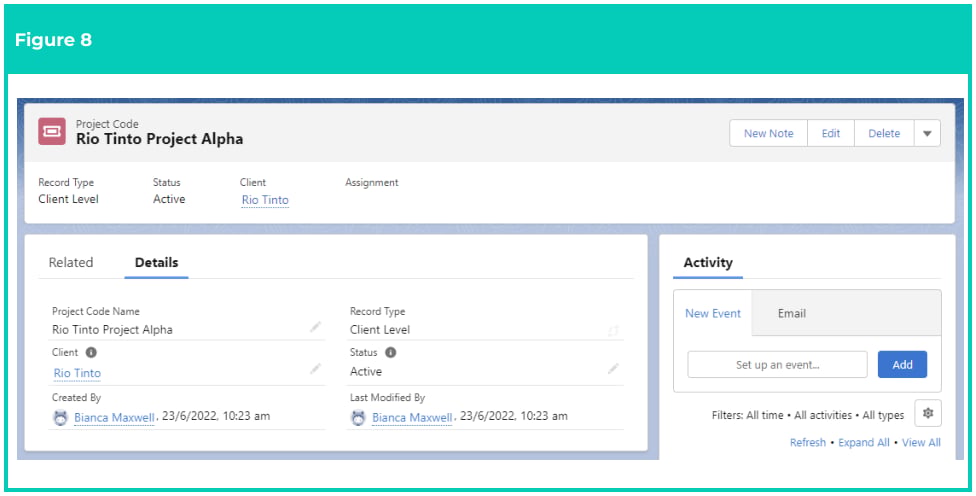
Task: Click the filters summary text
Action: click(x=808, y=415)
